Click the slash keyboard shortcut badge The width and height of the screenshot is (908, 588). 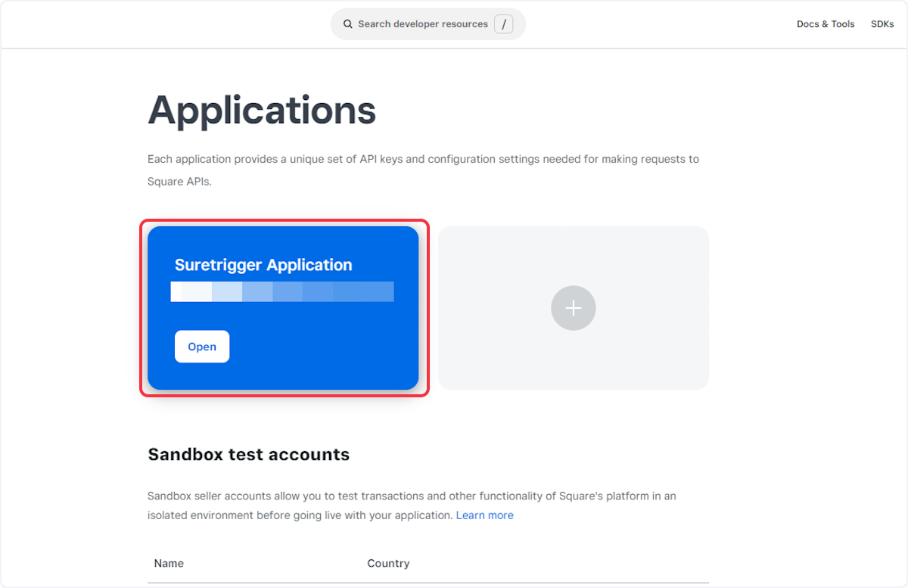click(x=504, y=23)
